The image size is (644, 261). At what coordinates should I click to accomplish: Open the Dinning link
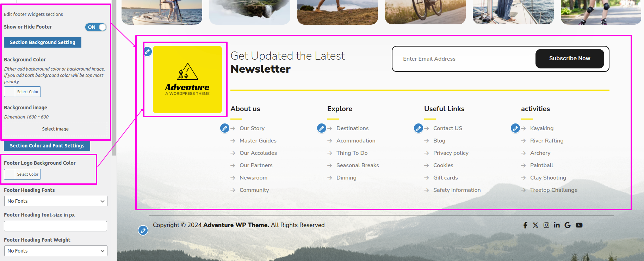coord(346,178)
